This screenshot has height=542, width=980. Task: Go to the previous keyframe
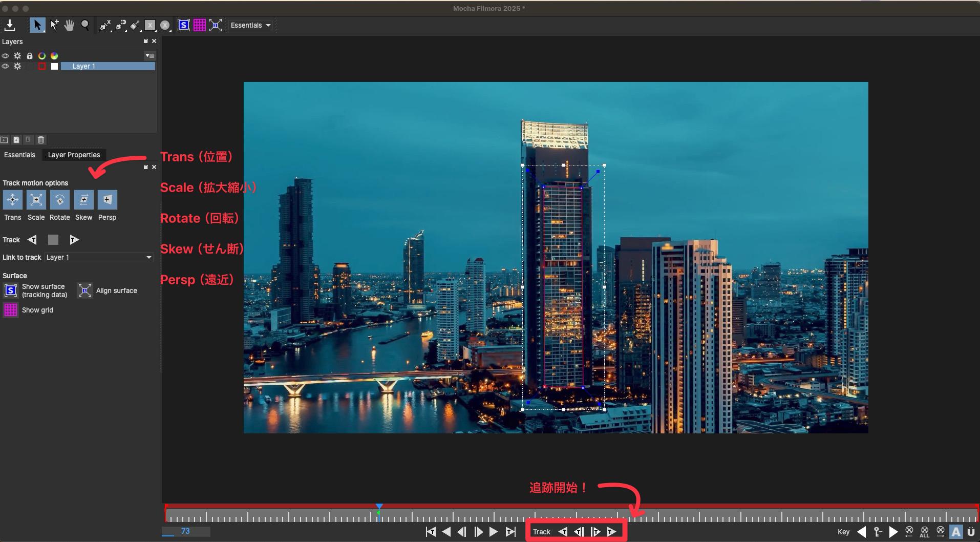coord(862,532)
